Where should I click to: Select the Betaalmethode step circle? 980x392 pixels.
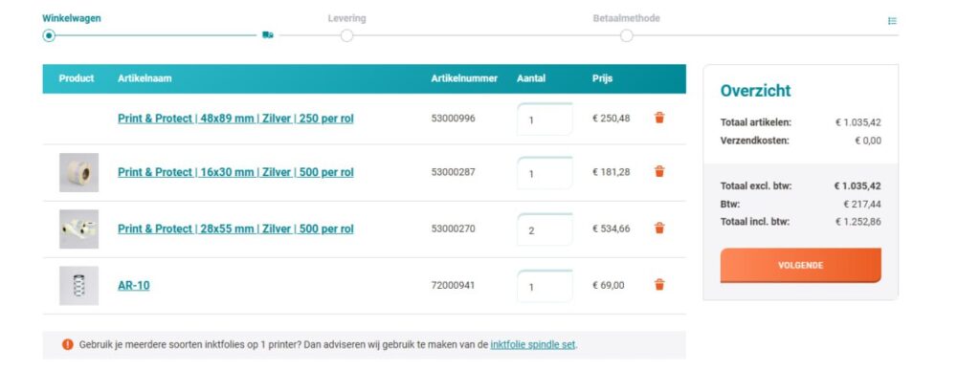tap(626, 35)
